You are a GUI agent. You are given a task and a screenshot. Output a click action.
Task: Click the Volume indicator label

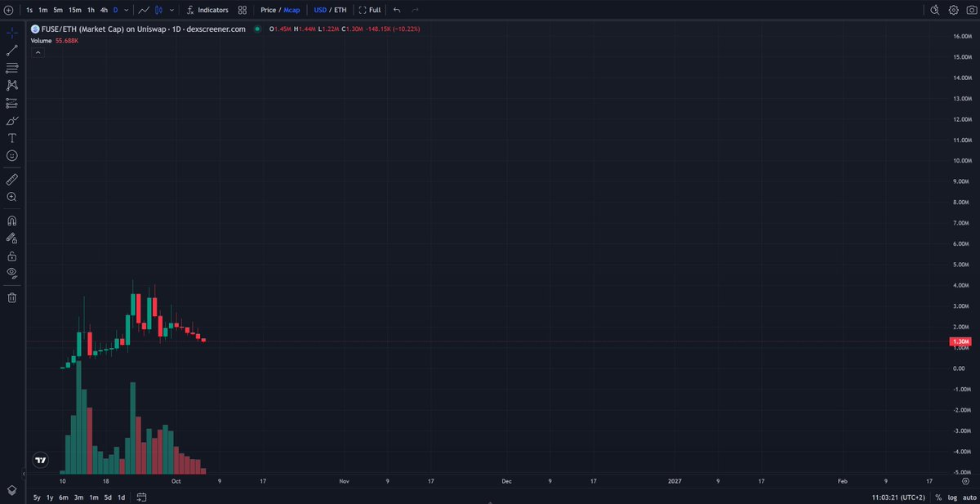pos(42,39)
